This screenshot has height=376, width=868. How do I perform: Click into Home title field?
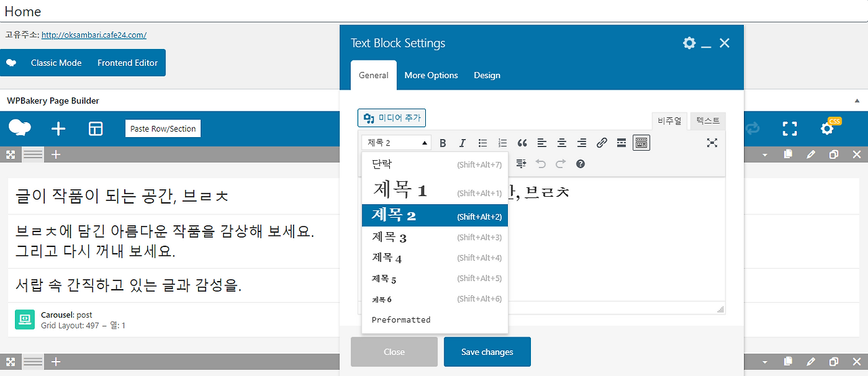tap(434, 12)
